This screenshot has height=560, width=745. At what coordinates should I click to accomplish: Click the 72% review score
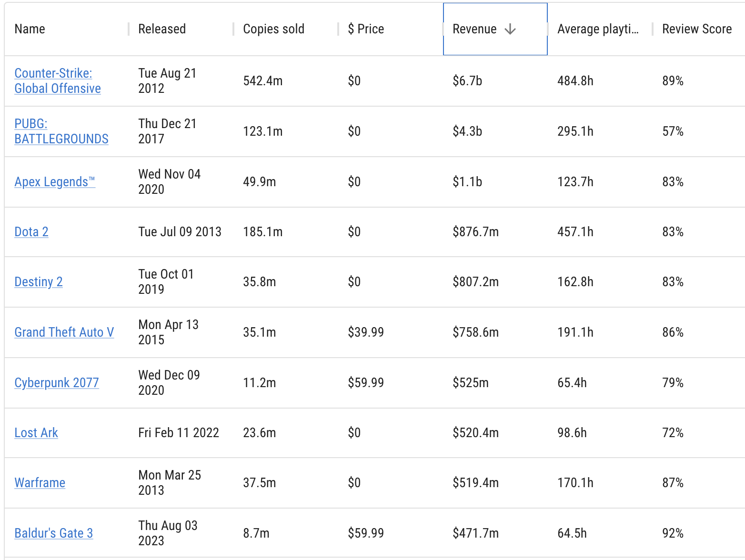click(673, 433)
